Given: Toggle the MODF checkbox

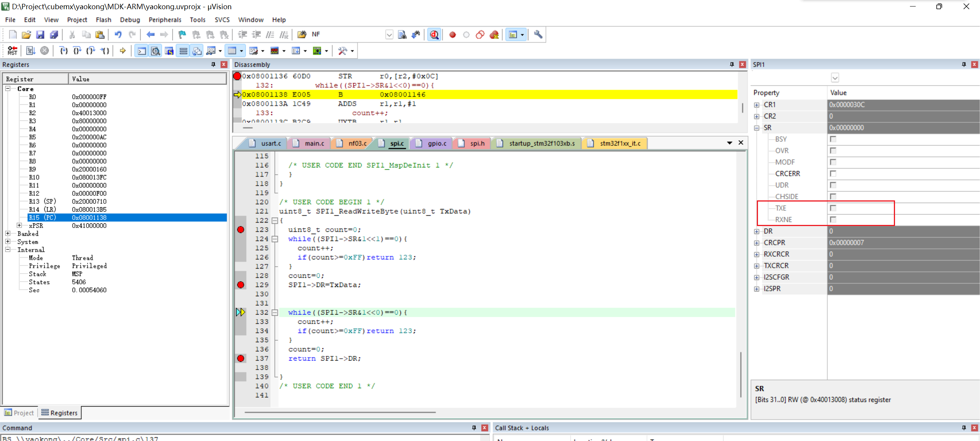Looking at the screenshot, I should point(833,162).
